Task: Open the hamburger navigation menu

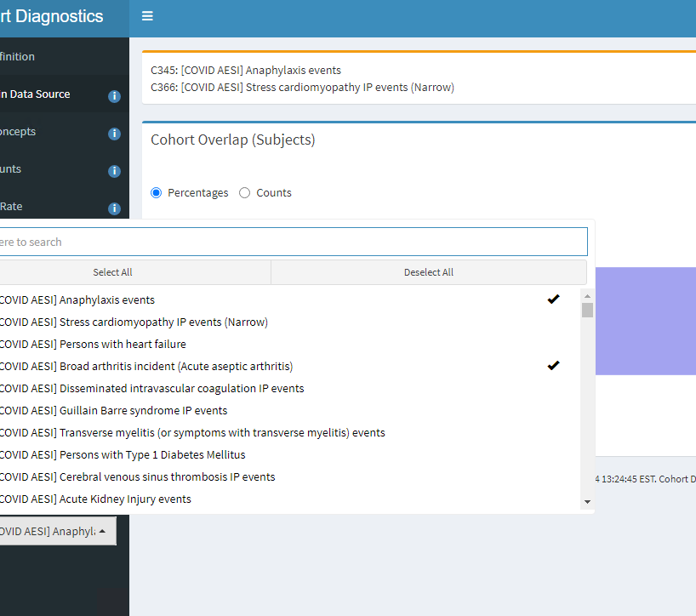Action: click(x=146, y=15)
